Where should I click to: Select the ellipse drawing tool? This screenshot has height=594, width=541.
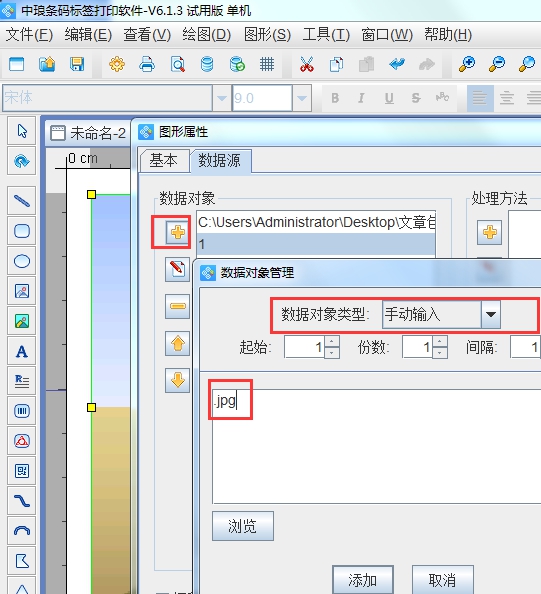pos(22,261)
